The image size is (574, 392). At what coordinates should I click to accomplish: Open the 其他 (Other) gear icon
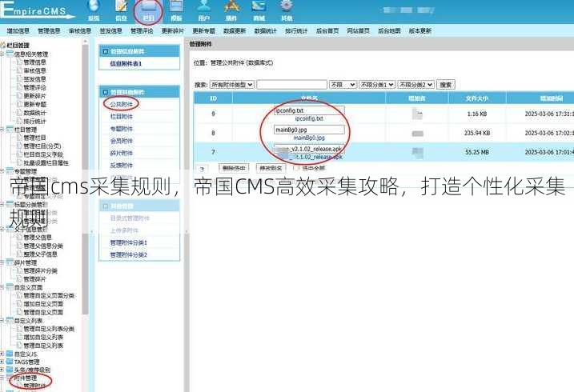point(287,10)
